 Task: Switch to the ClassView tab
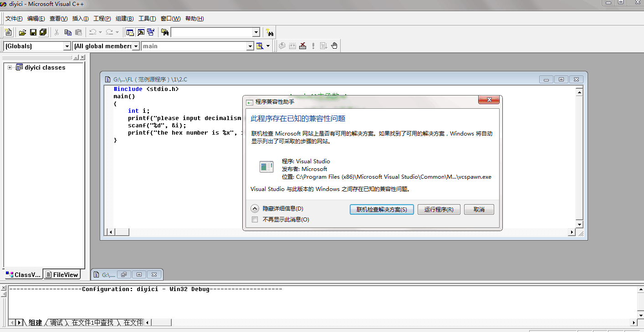pos(23,274)
